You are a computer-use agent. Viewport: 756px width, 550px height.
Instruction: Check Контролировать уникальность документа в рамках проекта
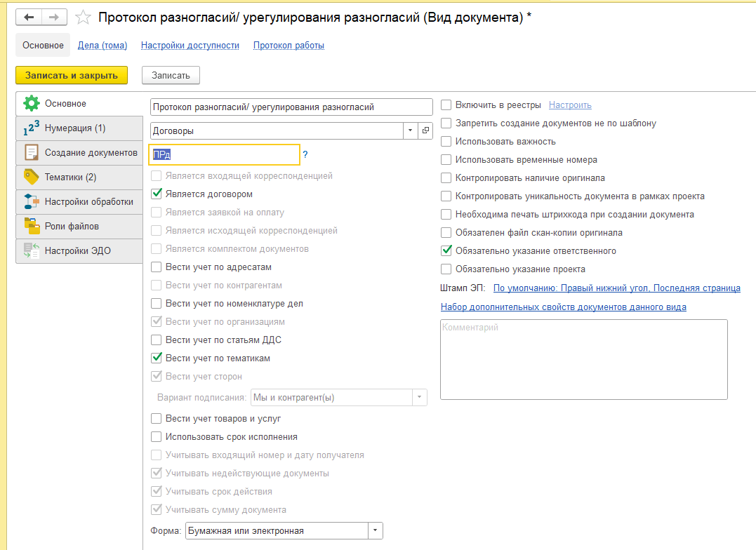[x=446, y=196]
